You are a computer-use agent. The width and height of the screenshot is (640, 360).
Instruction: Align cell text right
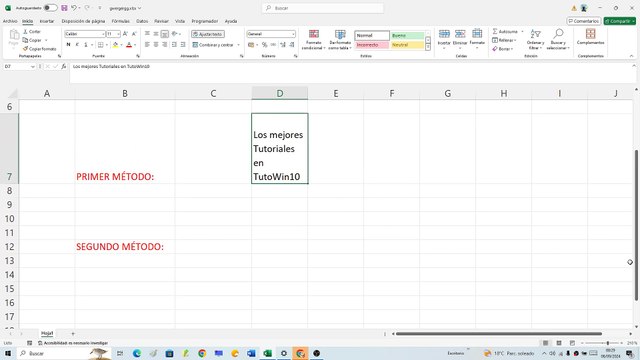(164, 44)
